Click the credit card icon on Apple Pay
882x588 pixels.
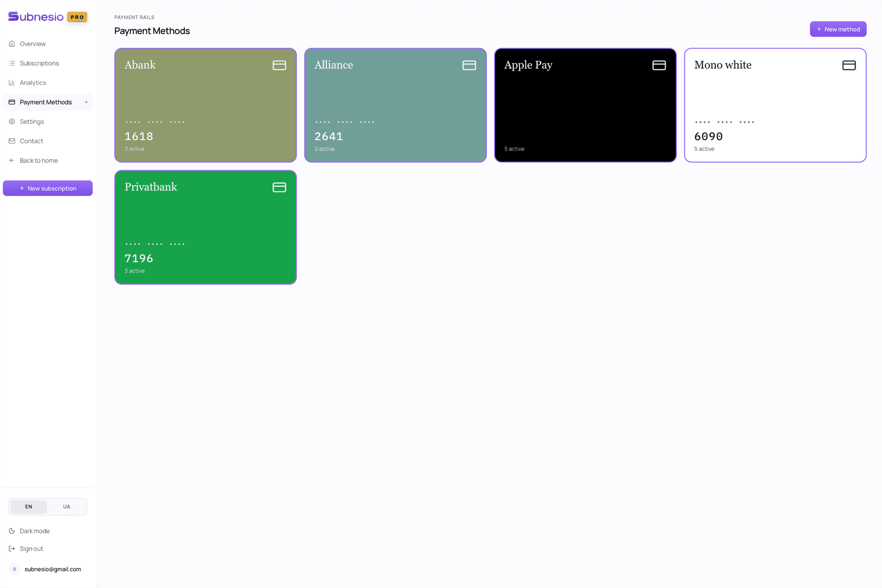pyautogui.click(x=659, y=65)
